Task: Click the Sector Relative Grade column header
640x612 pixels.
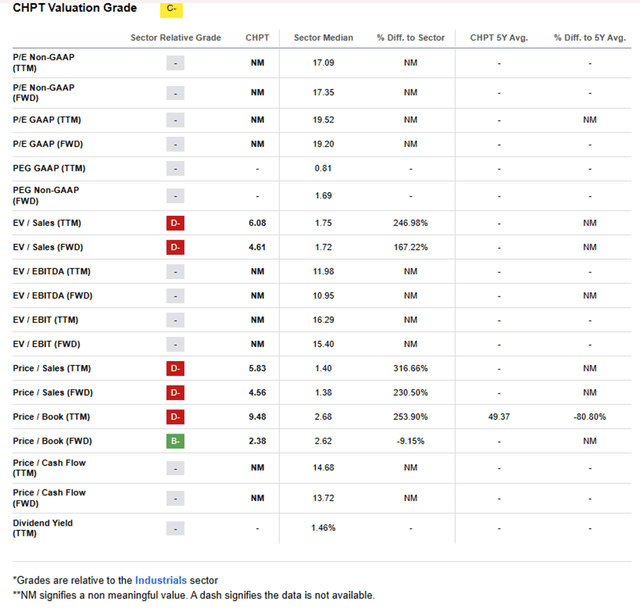Action: [x=176, y=38]
